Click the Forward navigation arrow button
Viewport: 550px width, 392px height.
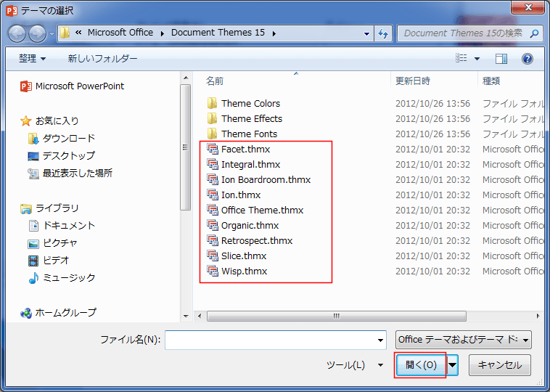point(37,33)
